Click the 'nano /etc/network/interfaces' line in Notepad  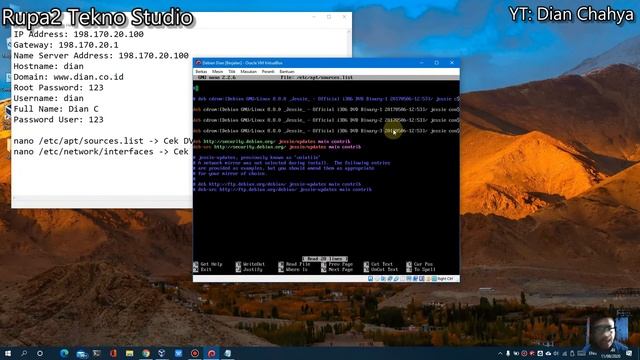101,151
